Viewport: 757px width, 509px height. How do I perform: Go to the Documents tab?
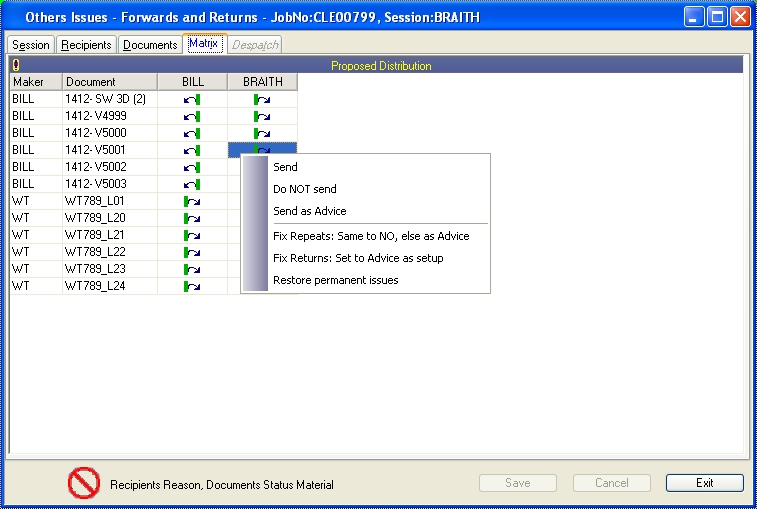click(x=150, y=45)
